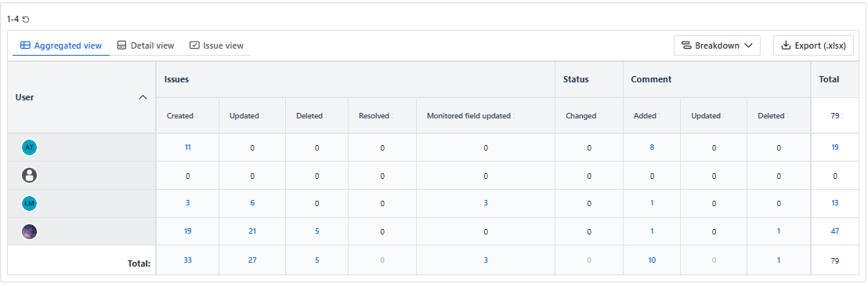Sort by Monitored field updated column
This screenshot has width=868, height=287.
471,116
